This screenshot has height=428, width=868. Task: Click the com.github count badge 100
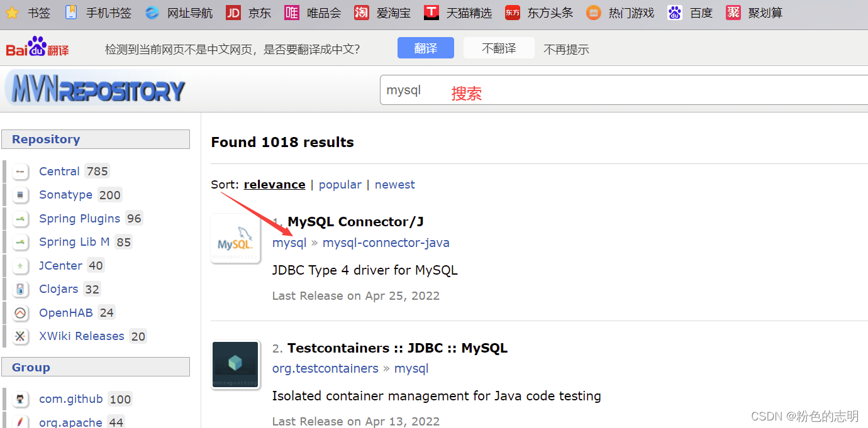(x=120, y=399)
